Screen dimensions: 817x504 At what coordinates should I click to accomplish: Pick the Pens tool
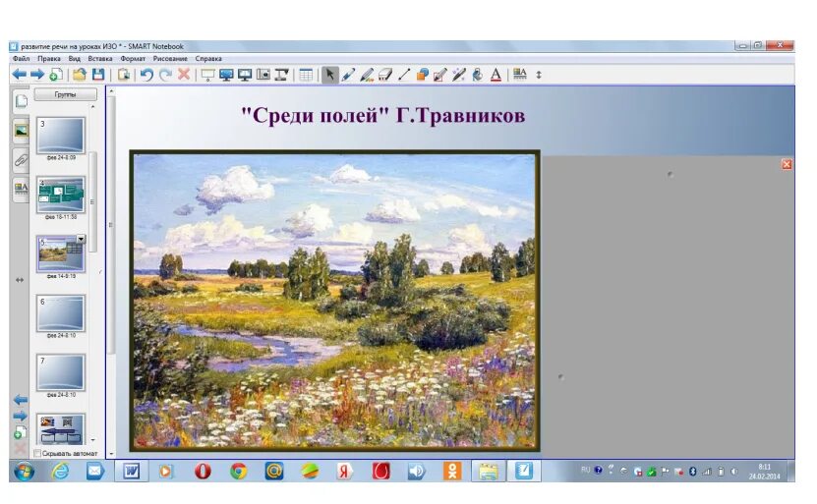pyautogui.click(x=348, y=75)
